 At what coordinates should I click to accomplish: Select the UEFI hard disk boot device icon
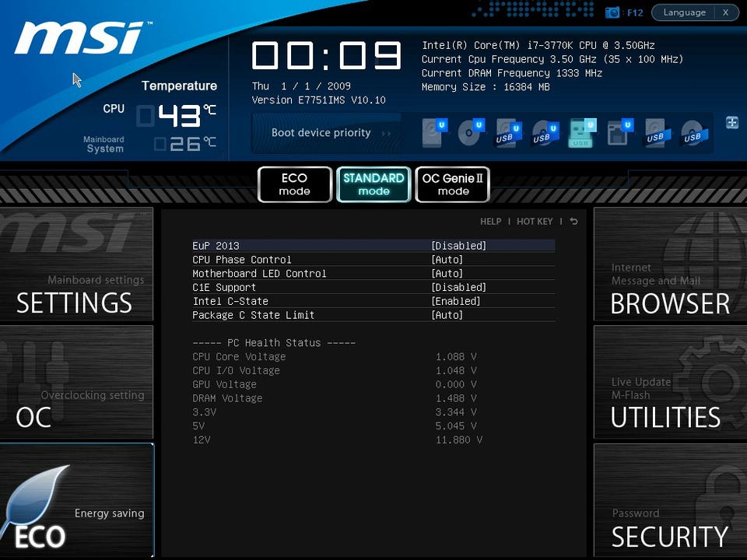[x=434, y=132]
